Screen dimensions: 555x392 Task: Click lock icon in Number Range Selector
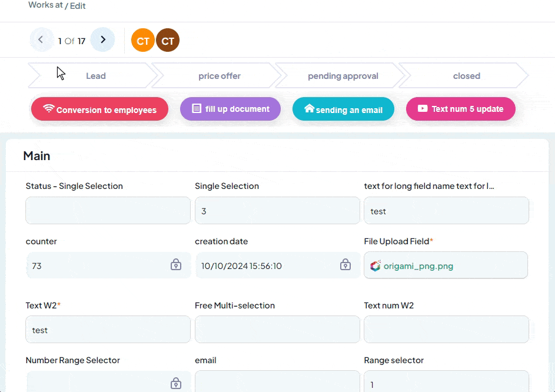176,384
